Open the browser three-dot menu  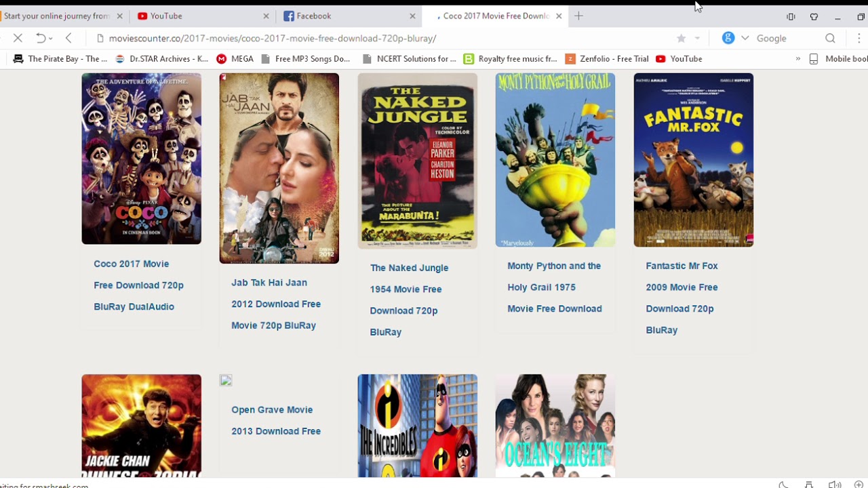[x=859, y=39]
